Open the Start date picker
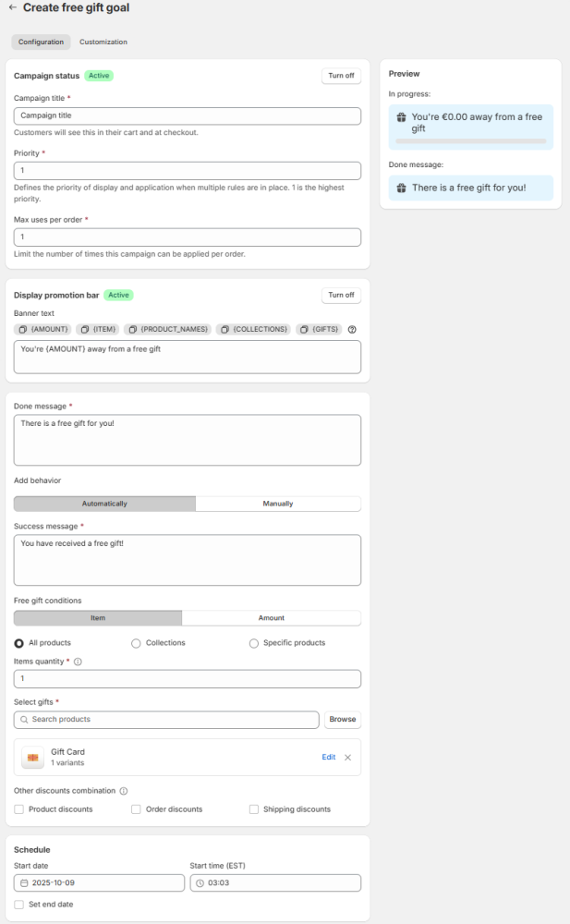570x924 pixels. [x=99, y=882]
